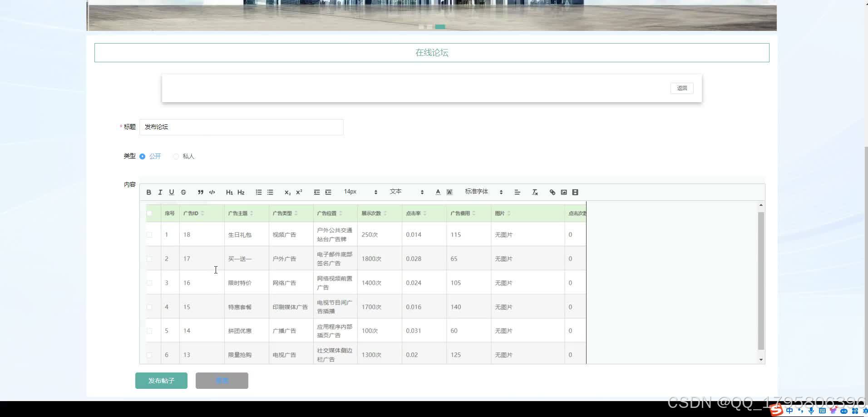Viewport: 868px width, 417px height.
Task: Open the 文本 heading type dropdown
Action: pos(407,192)
